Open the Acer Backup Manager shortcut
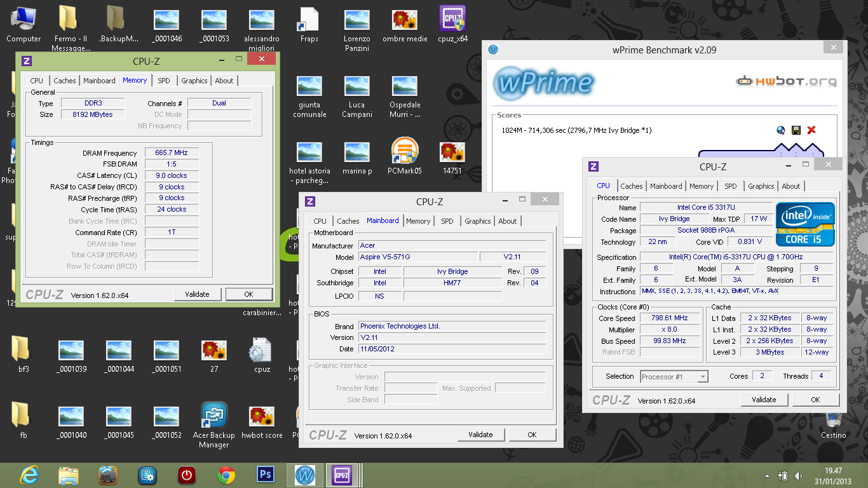The width and height of the screenshot is (868, 488). 214,425
